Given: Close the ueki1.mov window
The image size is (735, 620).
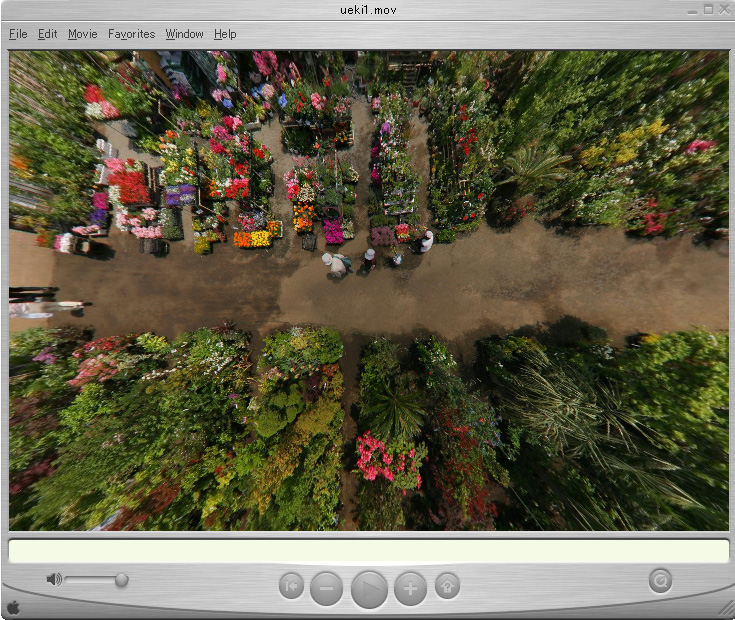Looking at the screenshot, I should pos(724,9).
